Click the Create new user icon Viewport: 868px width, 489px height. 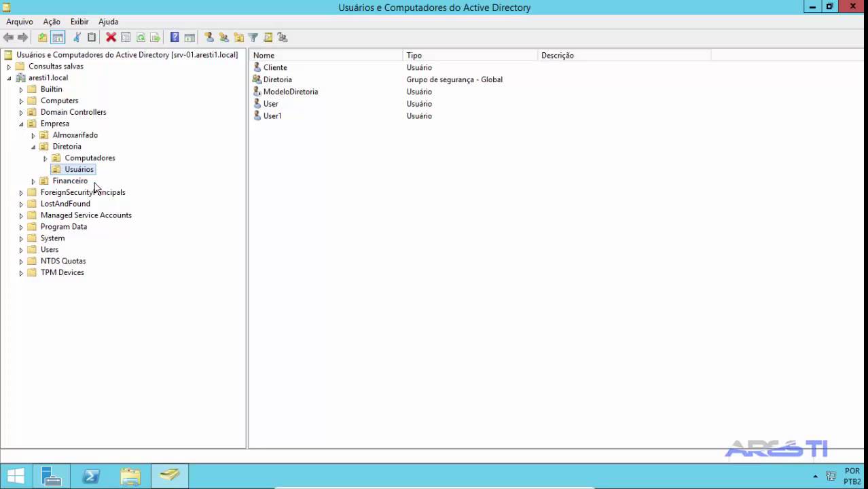coord(209,37)
